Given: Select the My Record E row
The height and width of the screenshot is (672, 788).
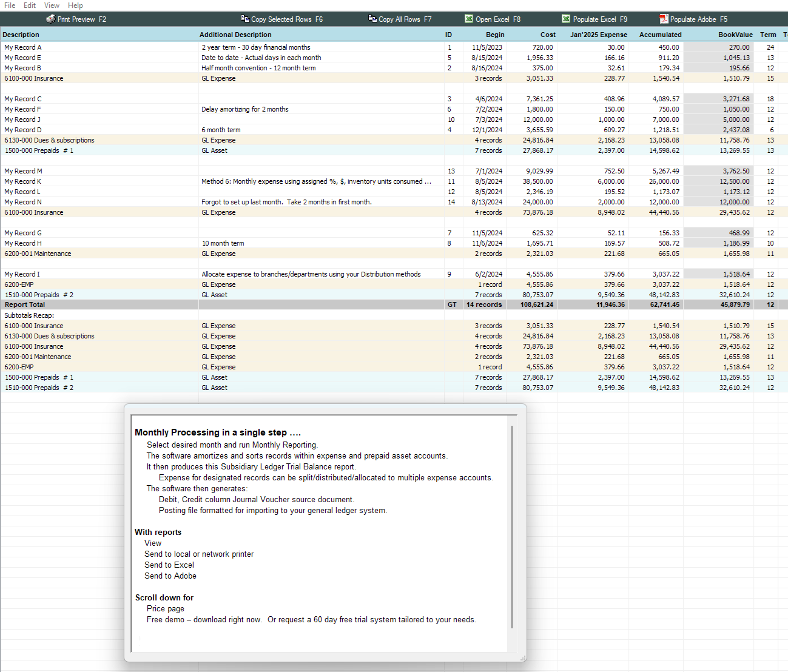Looking at the screenshot, I should 394,58.
